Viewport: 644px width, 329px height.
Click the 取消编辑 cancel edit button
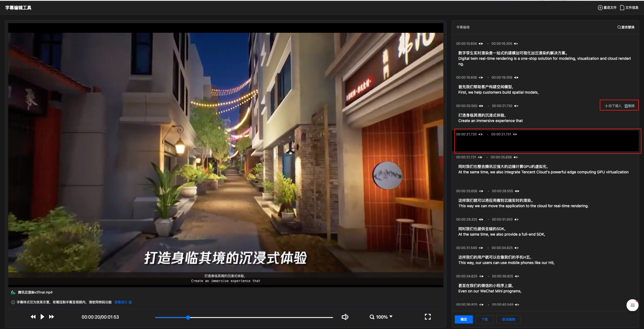pos(508,319)
